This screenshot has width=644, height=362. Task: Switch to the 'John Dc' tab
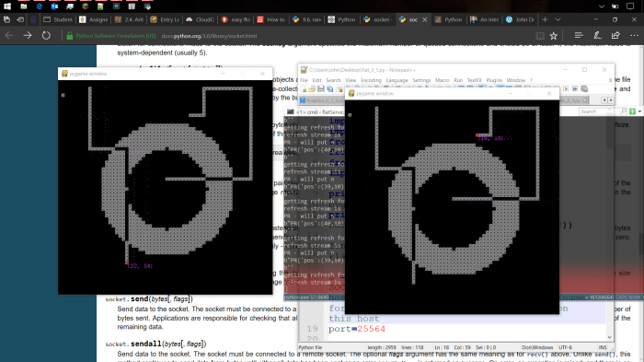click(520, 19)
